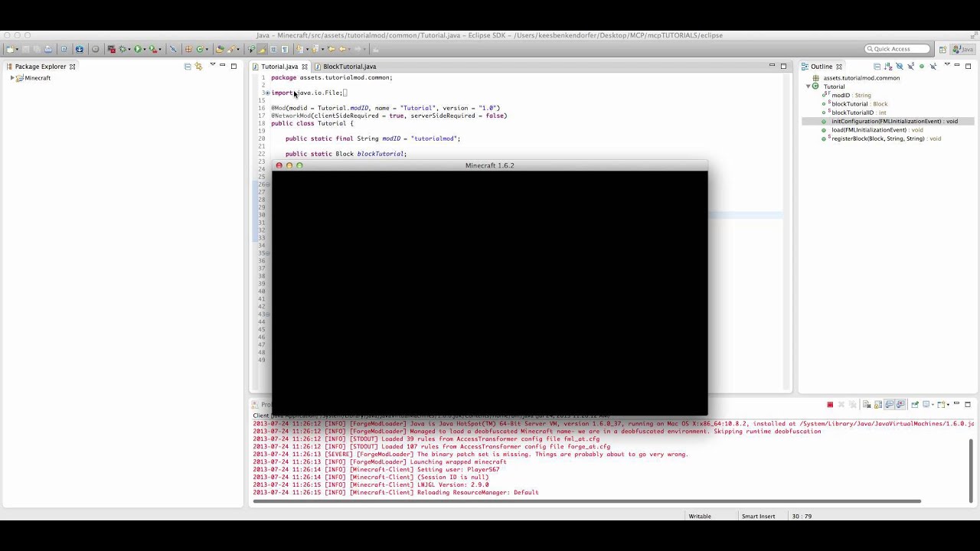Click the Quick Access search field
Screen dimensions: 980x551
pyautogui.click(x=897, y=49)
